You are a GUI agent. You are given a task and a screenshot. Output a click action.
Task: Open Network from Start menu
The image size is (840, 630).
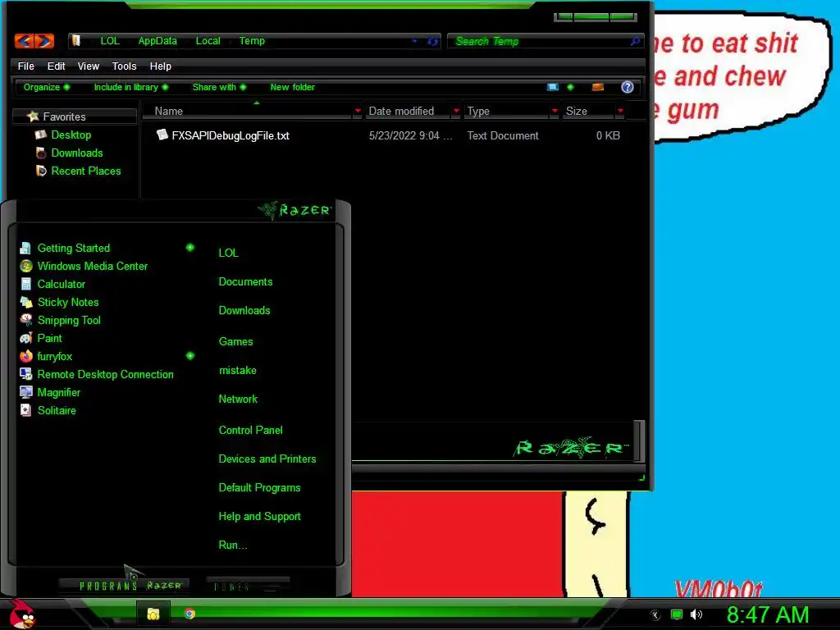[x=238, y=399]
